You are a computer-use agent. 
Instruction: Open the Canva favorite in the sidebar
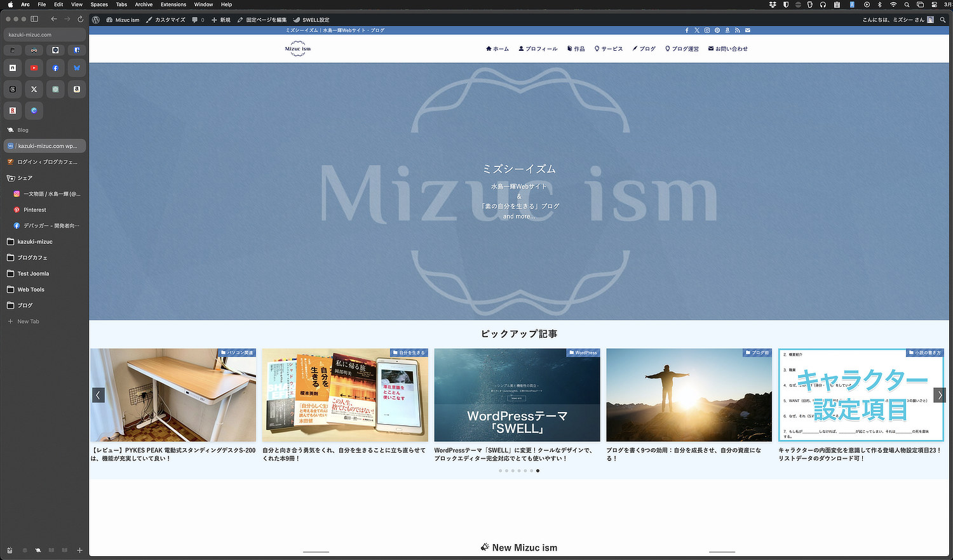pyautogui.click(x=34, y=110)
